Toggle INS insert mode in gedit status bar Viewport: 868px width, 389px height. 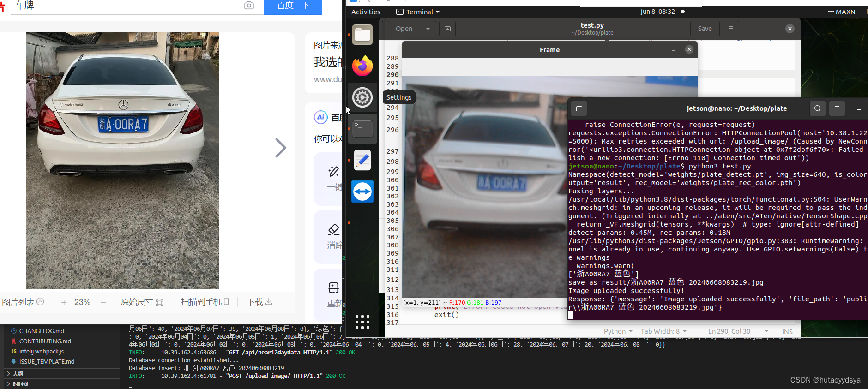click(x=787, y=332)
